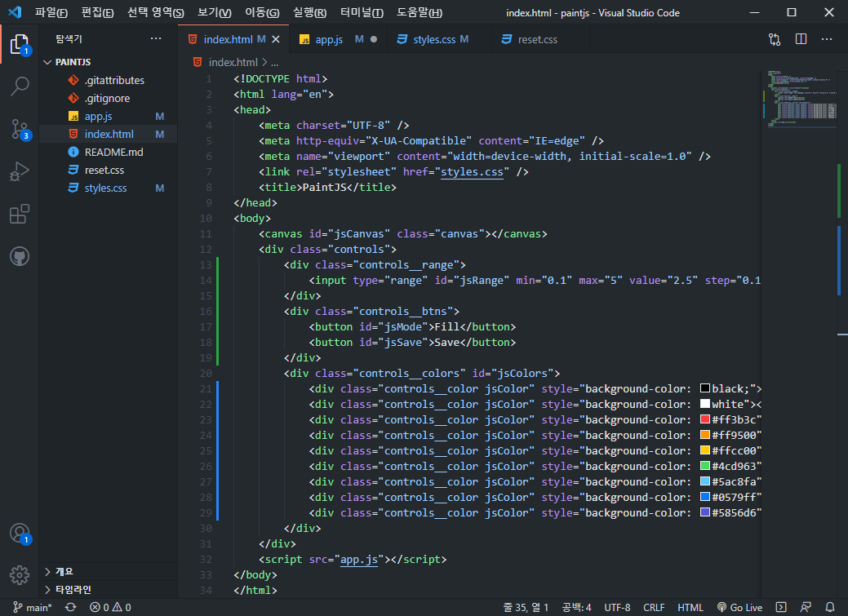The height and width of the screenshot is (616, 848).
Task: Click the terminal run icon in status bar
Action: tap(780, 607)
